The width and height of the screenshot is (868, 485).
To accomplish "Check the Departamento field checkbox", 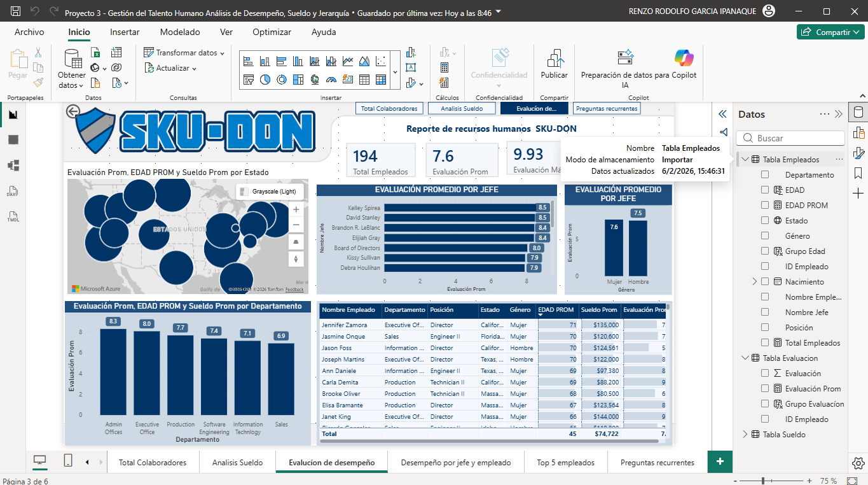I will point(765,175).
